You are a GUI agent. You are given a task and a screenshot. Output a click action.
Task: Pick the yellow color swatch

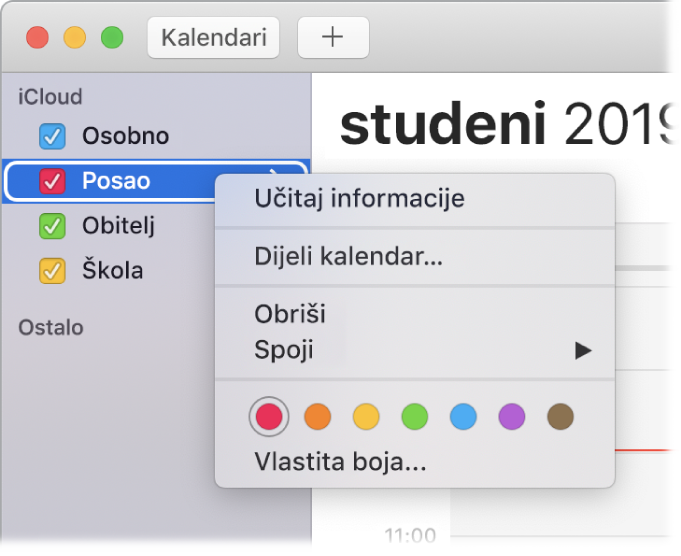(366, 417)
